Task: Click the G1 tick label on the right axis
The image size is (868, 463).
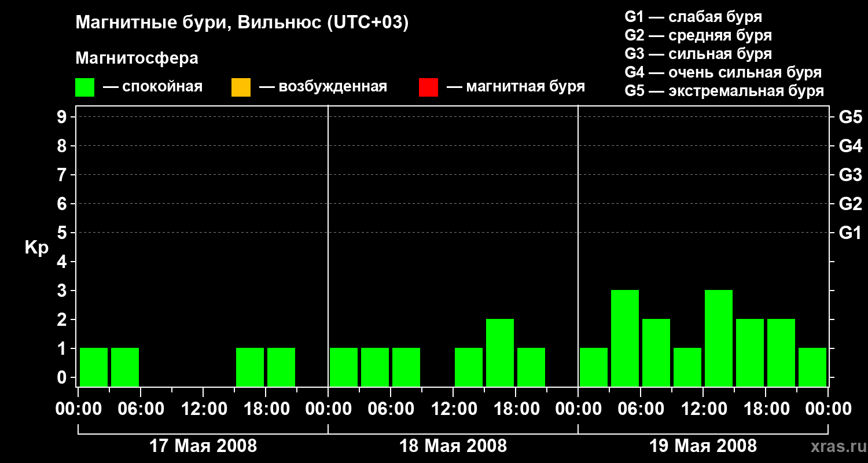Action: pyautogui.click(x=851, y=233)
